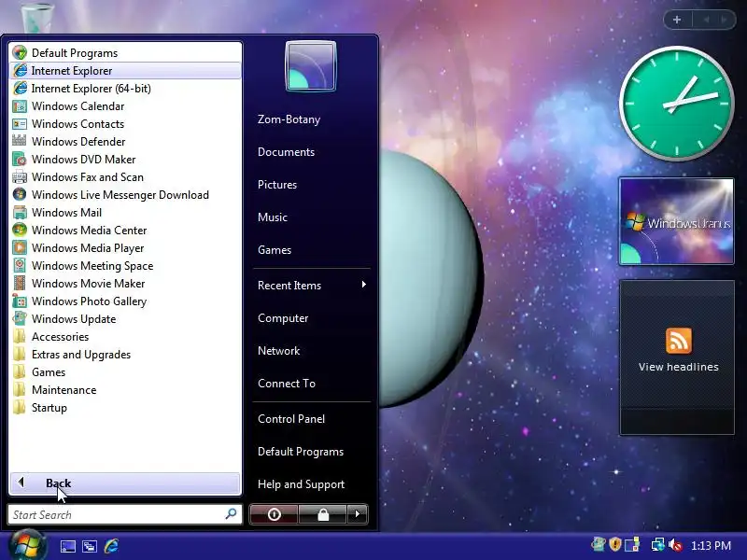Click Show Desktop quick launch icon

(x=67, y=546)
